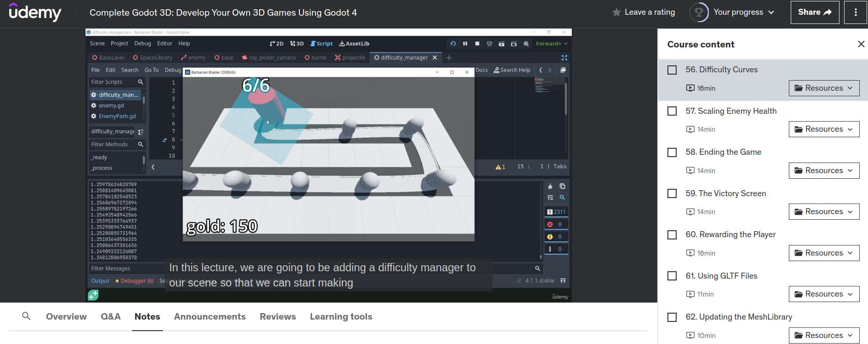Click the Share button

click(x=814, y=12)
